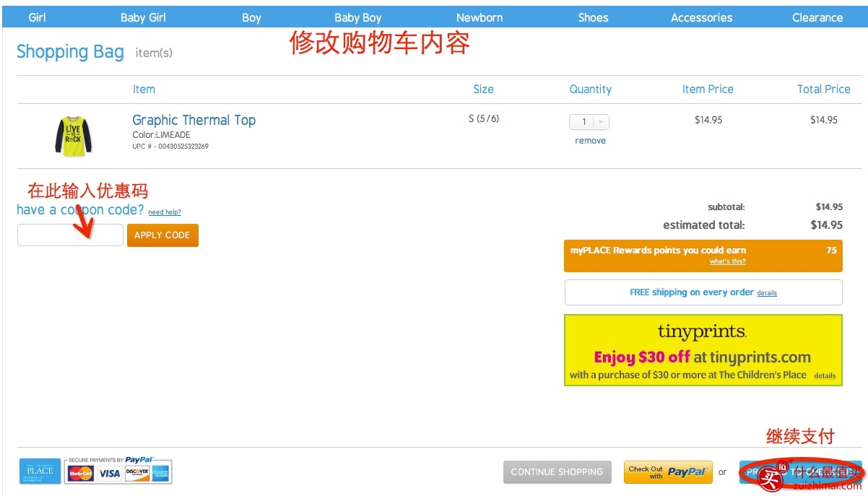Click the UPC number text

[170, 147]
